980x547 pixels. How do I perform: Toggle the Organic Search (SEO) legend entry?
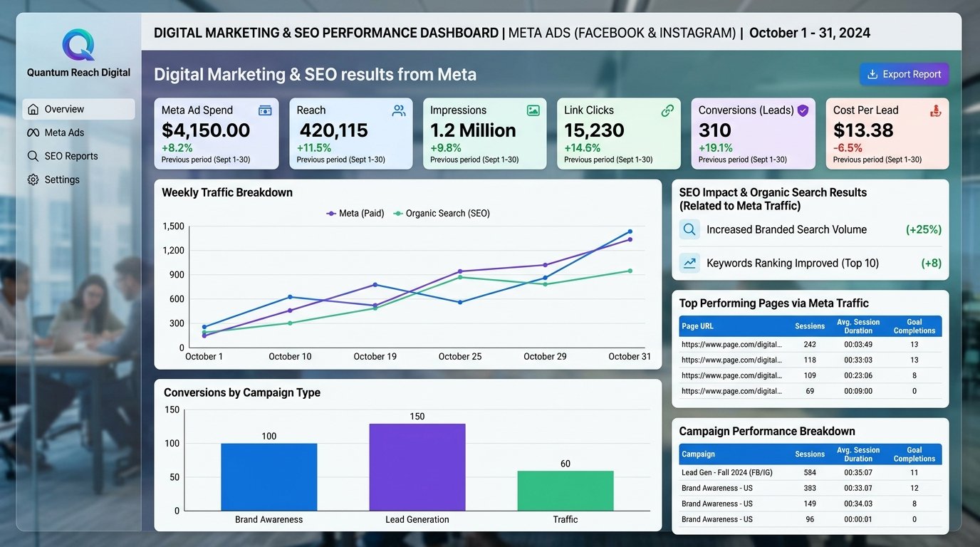pos(442,213)
